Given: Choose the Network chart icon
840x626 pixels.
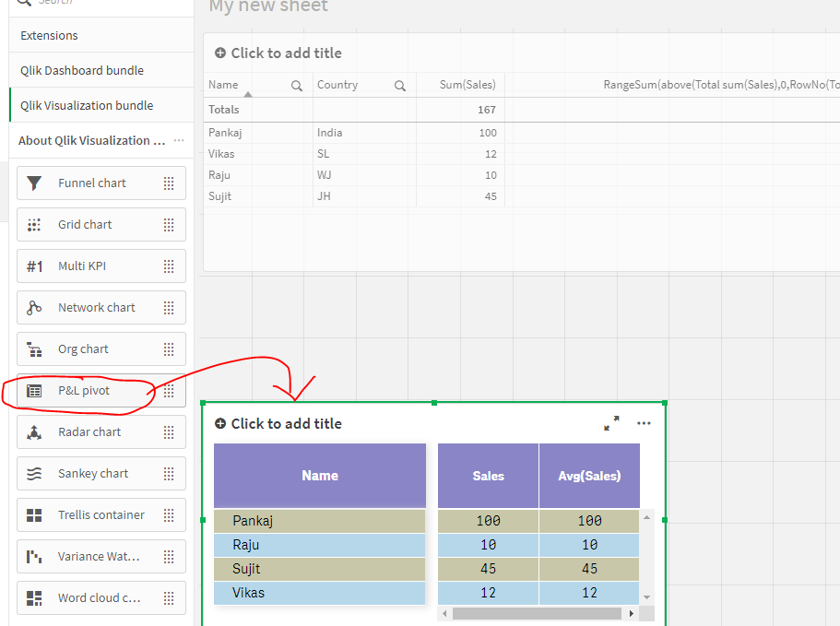Looking at the screenshot, I should 34,307.
